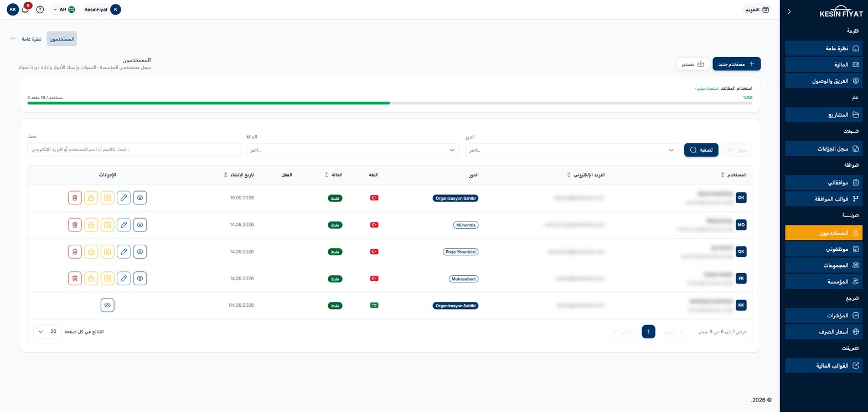
Task: Open المؤشرات sidebar item
Action: pos(824,316)
